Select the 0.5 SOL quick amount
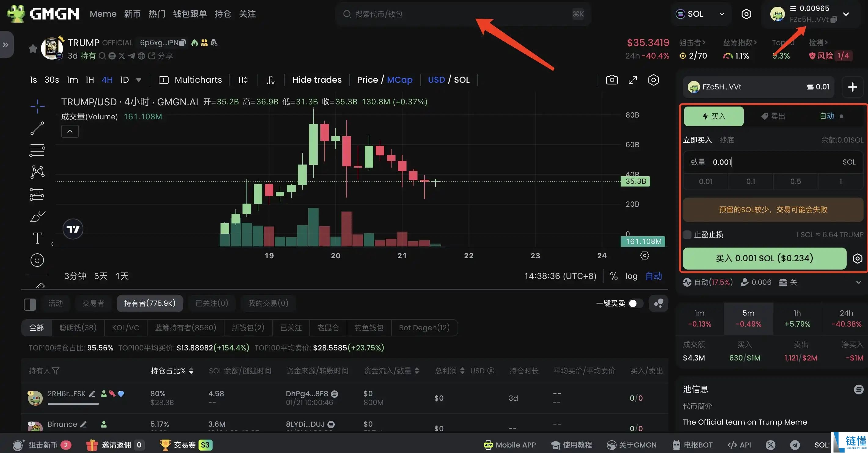This screenshot has height=453, width=868. [x=796, y=182]
